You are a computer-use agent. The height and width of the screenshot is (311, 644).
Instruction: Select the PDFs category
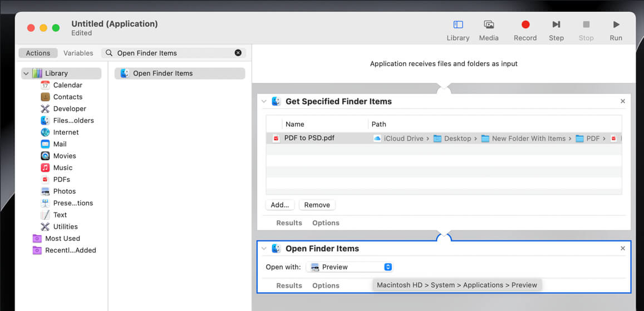click(x=55, y=179)
